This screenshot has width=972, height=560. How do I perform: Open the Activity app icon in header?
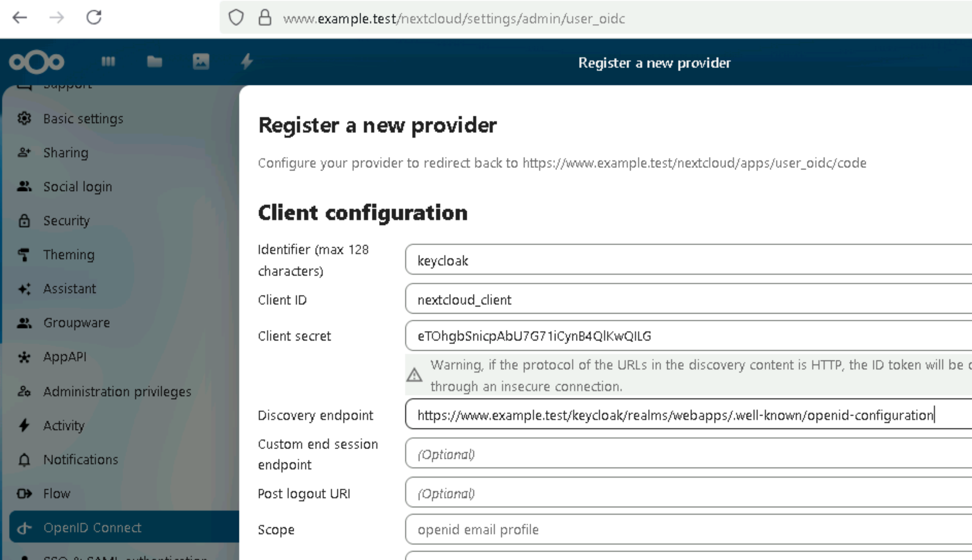[247, 61]
